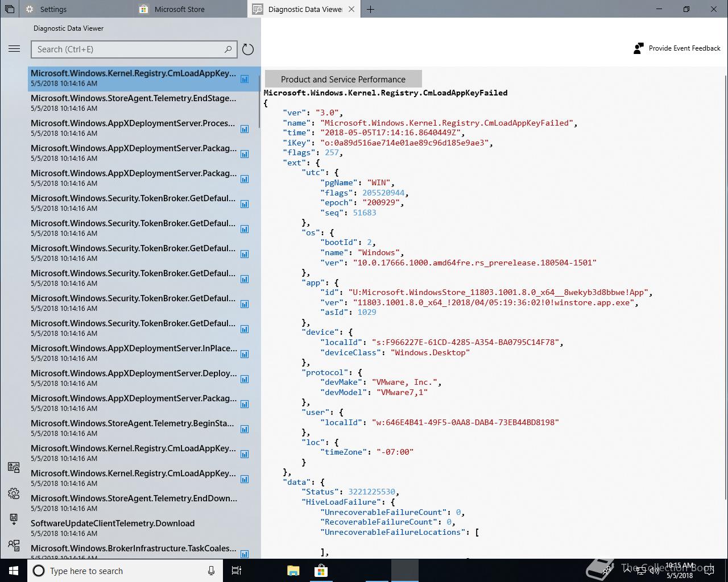This screenshot has width=728, height=582.
Task: Open Task View from the taskbar
Action: click(237, 571)
